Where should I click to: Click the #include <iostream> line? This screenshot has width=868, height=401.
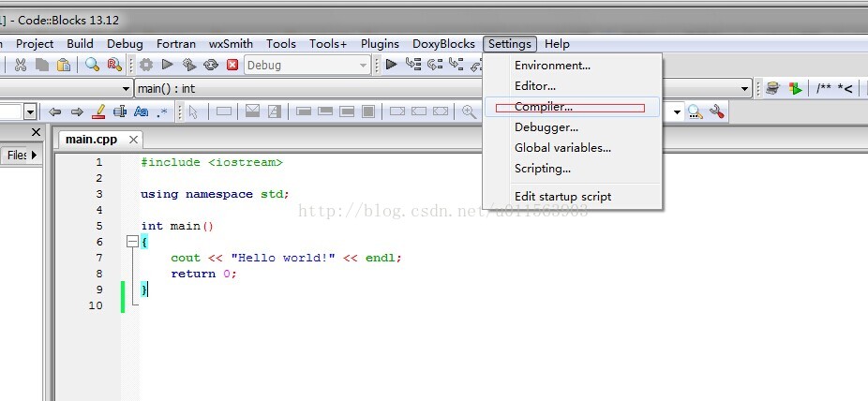[212, 163]
